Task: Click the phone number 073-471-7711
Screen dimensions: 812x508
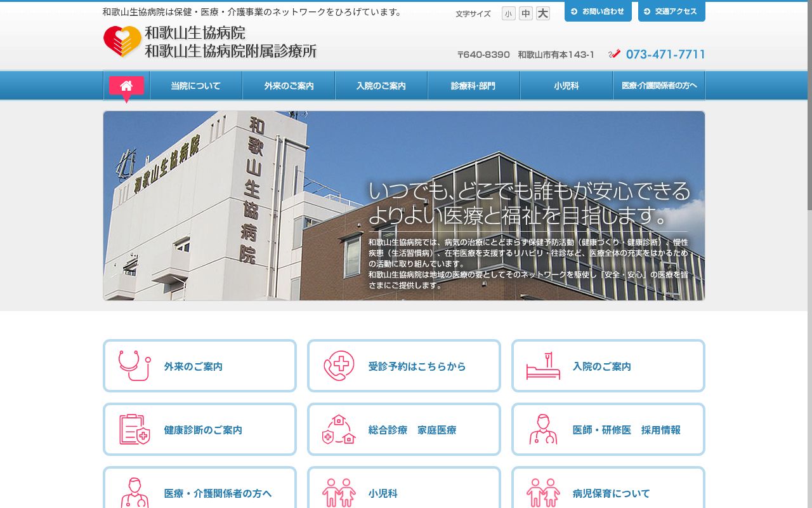Action: pyautogui.click(x=665, y=55)
